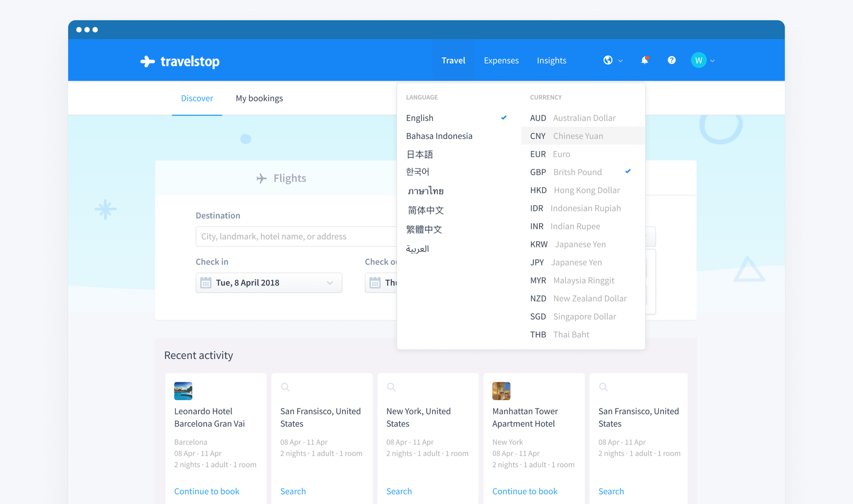Select NZD New Zealand Dollar currency
The height and width of the screenshot is (504, 853).
coord(583,298)
